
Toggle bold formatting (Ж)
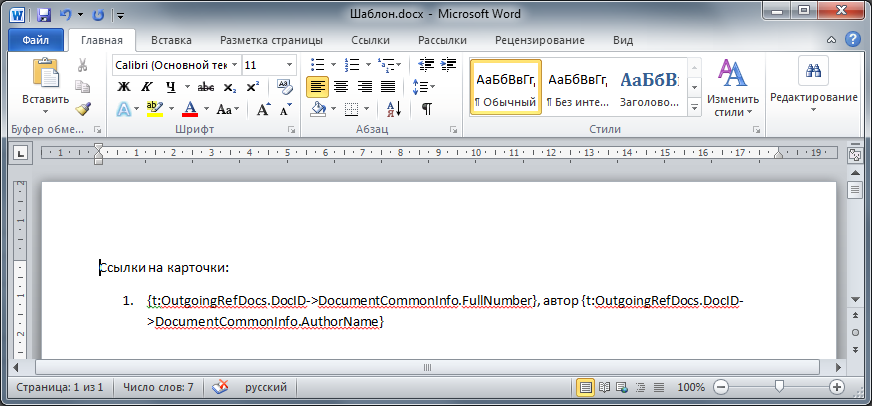pyautogui.click(x=124, y=86)
